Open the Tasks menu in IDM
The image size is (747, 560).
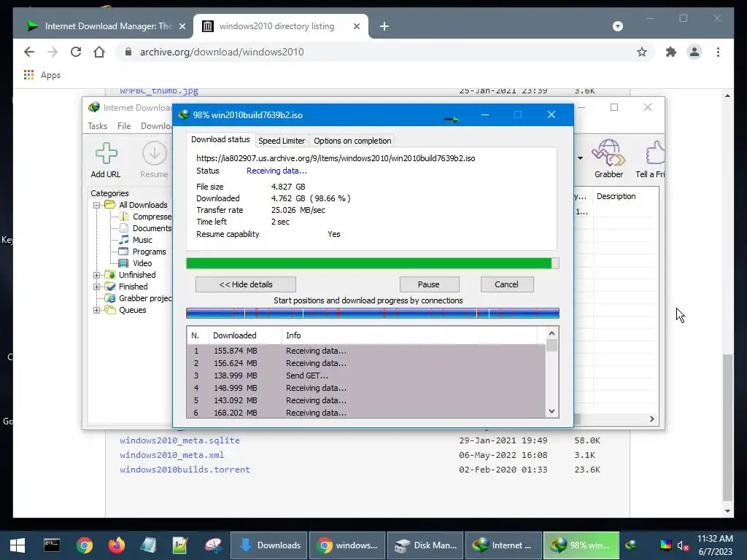pyautogui.click(x=97, y=126)
